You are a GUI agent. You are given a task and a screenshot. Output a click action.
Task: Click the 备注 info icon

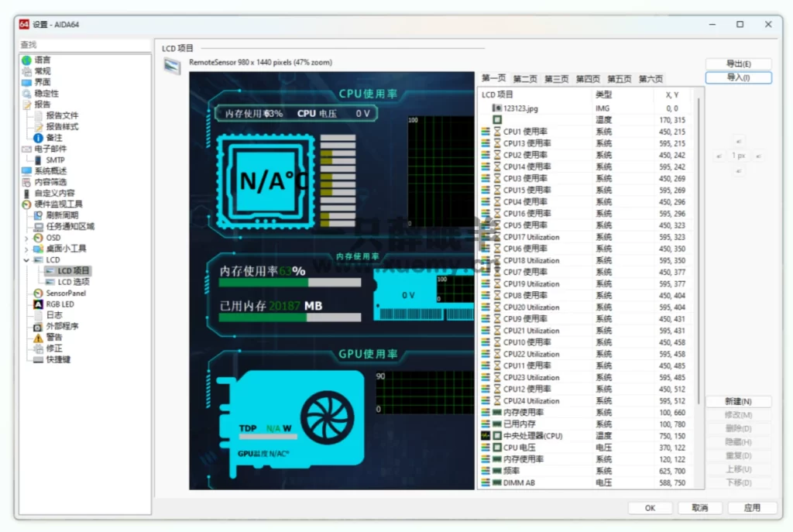coord(39,138)
